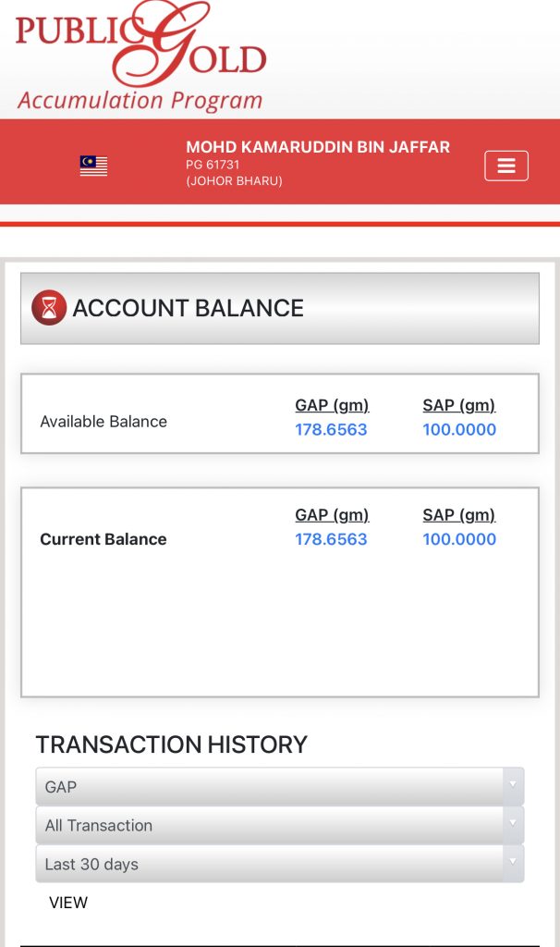
Task: Click the account name Mohd Kamaruddin Bin Jaffar
Action: (318, 147)
